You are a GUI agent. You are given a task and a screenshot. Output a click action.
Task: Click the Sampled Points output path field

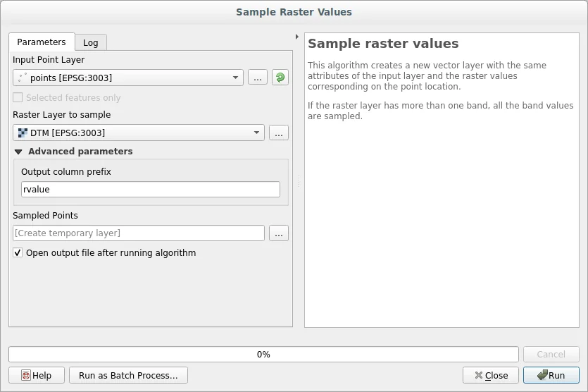pyautogui.click(x=139, y=233)
